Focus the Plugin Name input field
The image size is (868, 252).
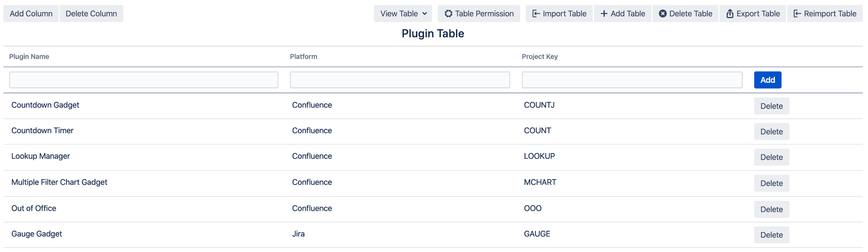click(143, 80)
